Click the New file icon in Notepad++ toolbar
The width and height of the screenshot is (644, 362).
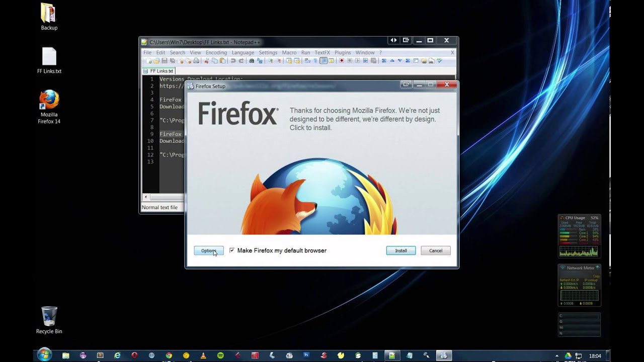tap(149, 61)
